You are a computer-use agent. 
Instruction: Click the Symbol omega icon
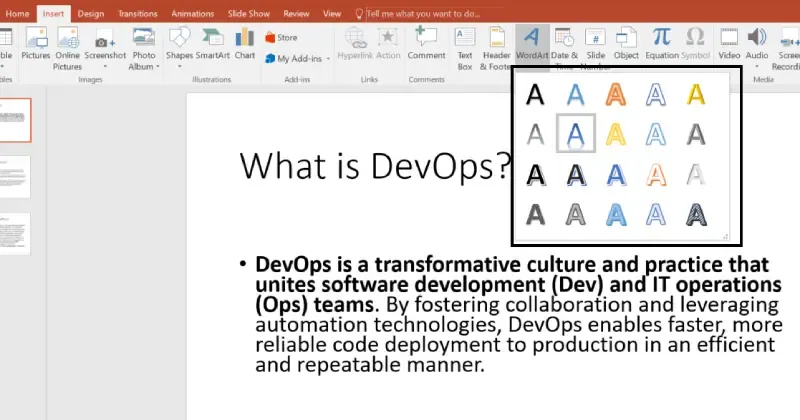[695, 37]
